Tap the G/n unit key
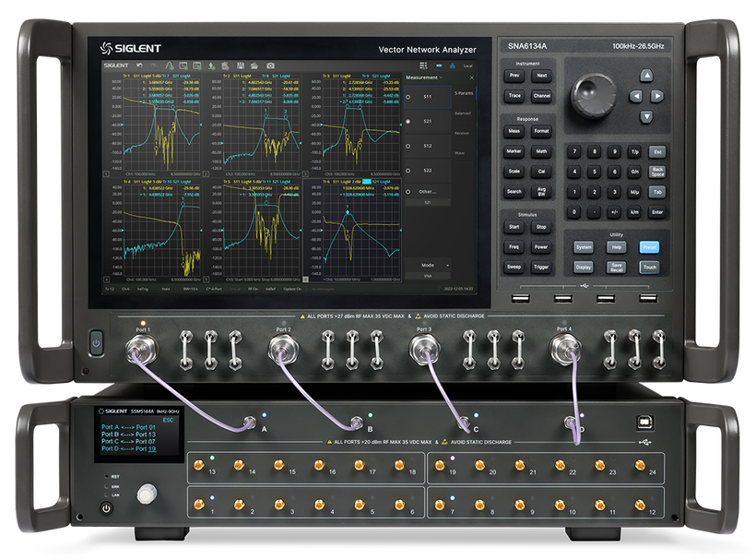The image size is (756, 560). (x=635, y=172)
